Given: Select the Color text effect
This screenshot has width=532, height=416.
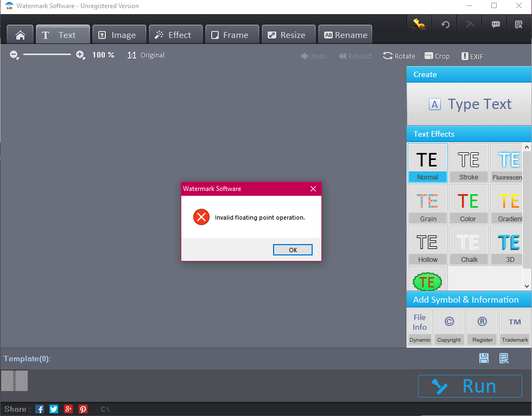Looking at the screenshot, I should (469, 204).
